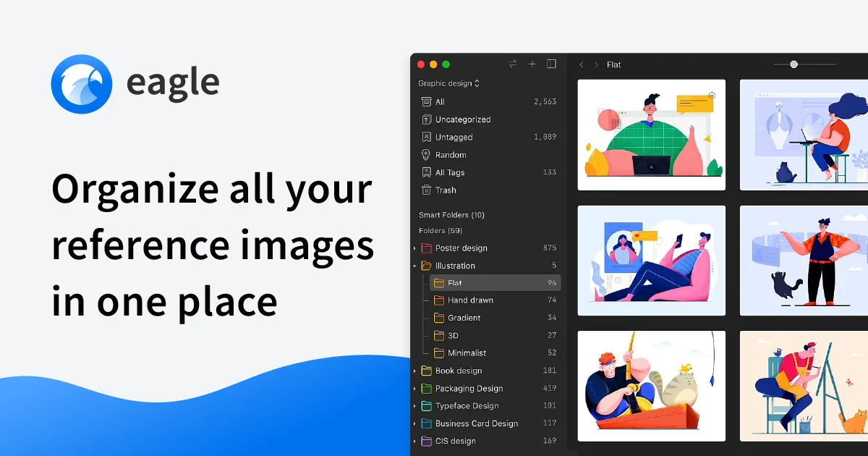Click the thumbnail size slider handle
This screenshot has width=868, height=456.
[x=793, y=64]
